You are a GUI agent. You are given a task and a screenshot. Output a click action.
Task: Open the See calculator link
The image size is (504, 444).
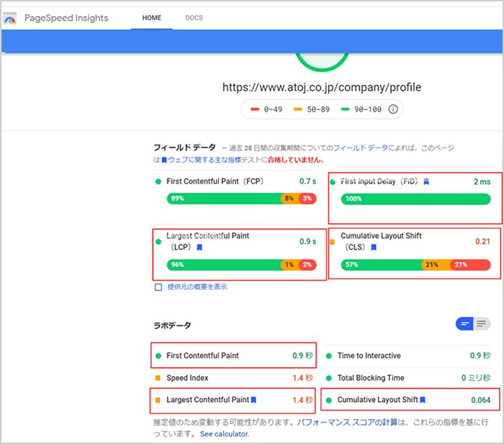click(x=224, y=434)
